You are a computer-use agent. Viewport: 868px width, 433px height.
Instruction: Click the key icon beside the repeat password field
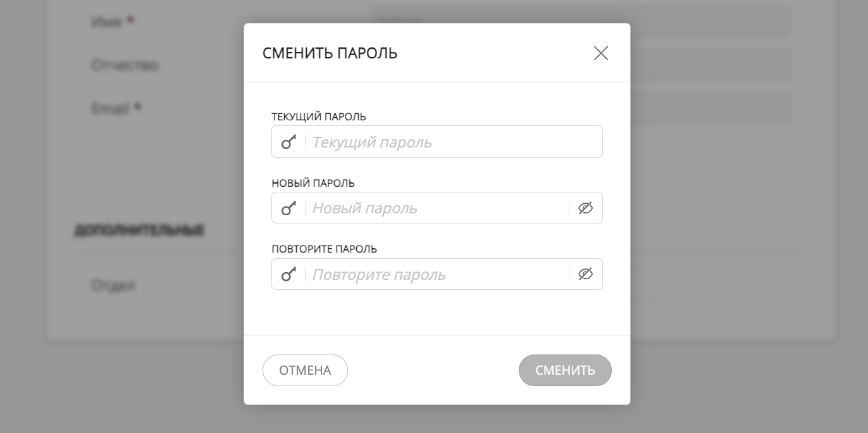coord(288,274)
